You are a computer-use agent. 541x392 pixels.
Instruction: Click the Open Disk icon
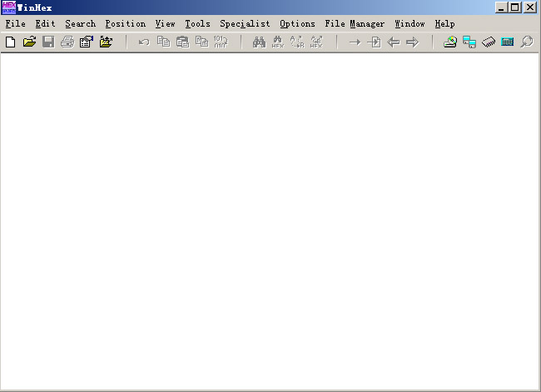tap(450, 42)
